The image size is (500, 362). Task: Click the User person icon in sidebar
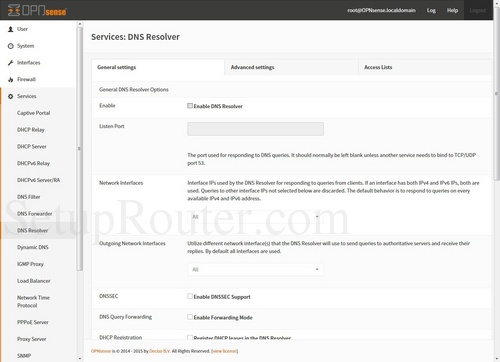coord(11,29)
